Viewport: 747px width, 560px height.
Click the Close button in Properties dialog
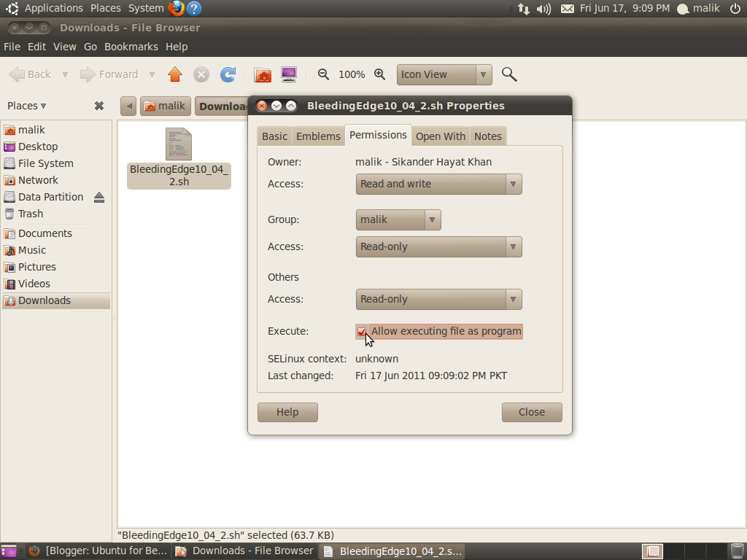tap(532, 413)
